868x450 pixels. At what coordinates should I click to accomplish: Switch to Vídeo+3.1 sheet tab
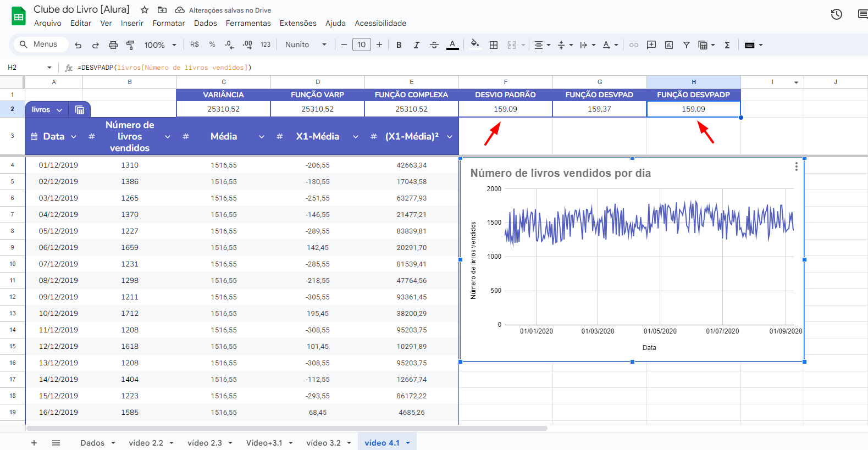[x=264, y=443]
